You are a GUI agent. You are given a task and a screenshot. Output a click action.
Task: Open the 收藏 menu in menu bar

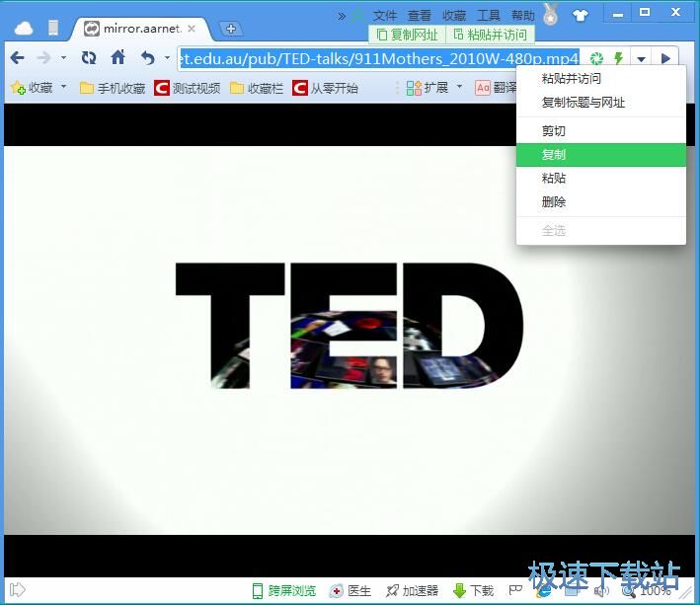pyautogui.click(x=454, y=16)
